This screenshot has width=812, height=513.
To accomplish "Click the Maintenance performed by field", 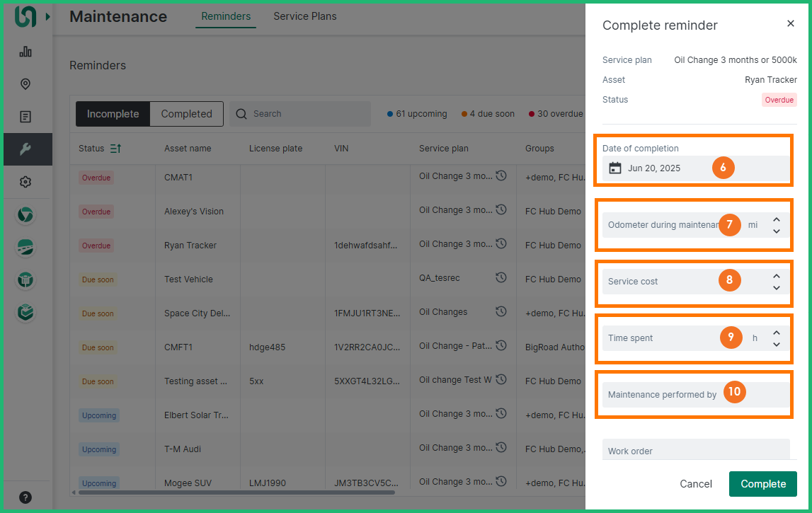I will (662, 395).
